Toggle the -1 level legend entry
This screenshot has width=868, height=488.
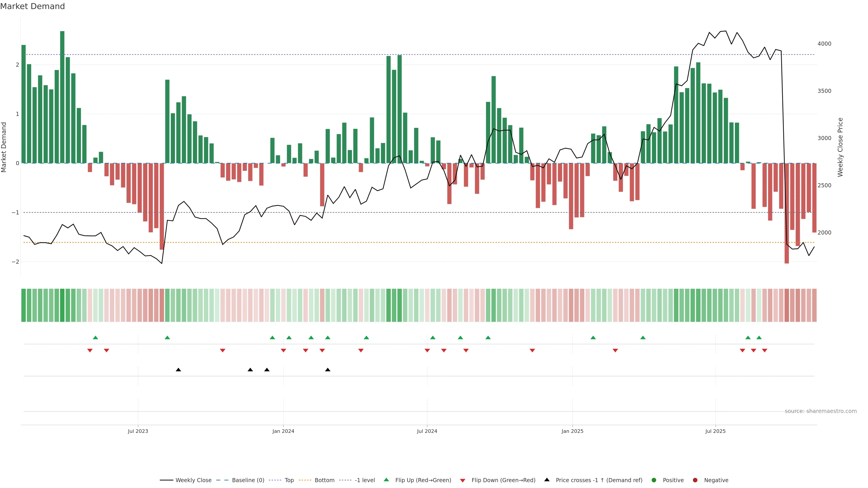tap(365, 480)
